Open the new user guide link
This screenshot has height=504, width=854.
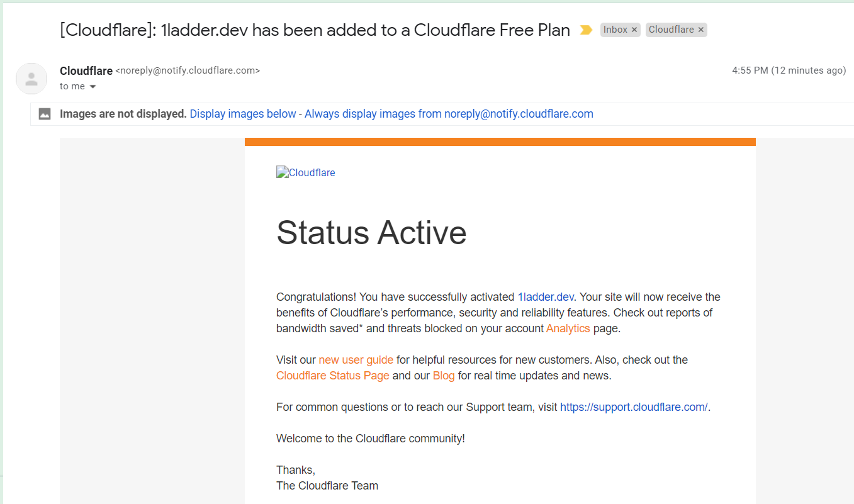356,360
